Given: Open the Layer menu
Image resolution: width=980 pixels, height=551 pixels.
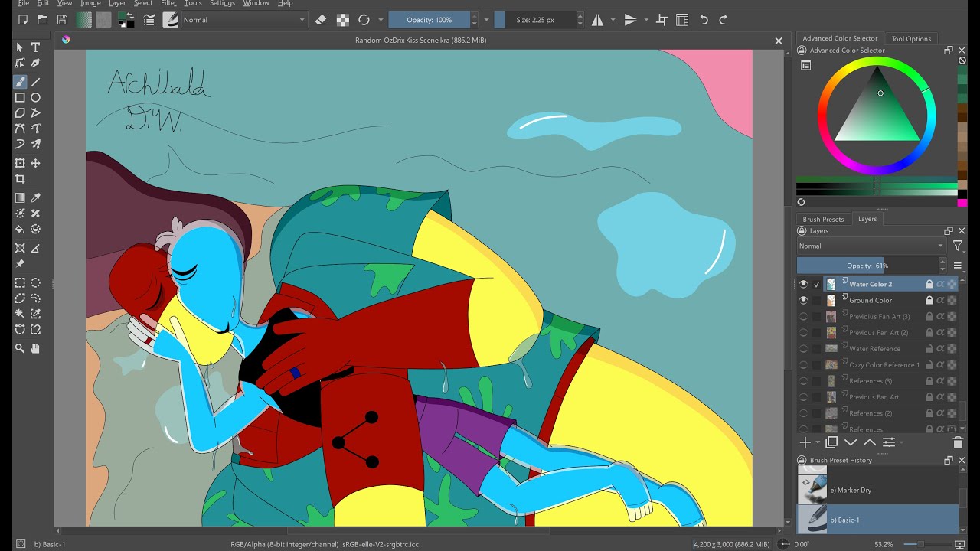Looking at the screenshot, I should point(117,3).
